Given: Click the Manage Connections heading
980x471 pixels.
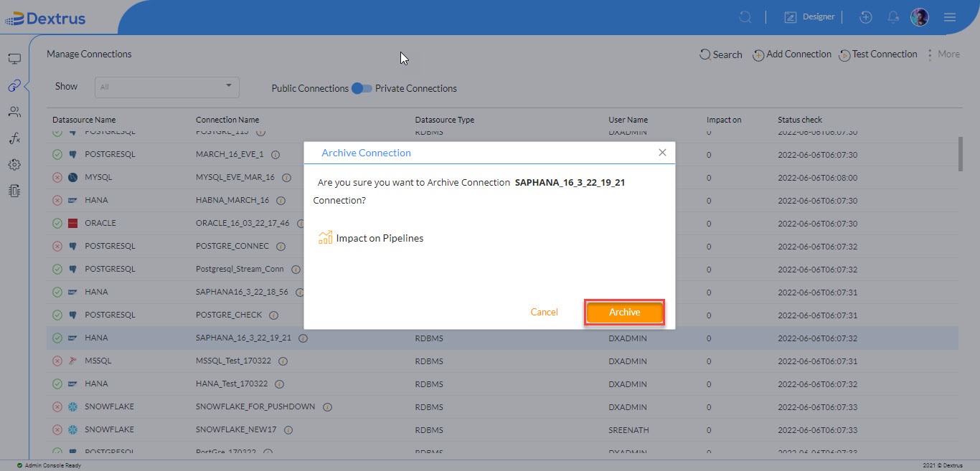Looking at the screenshot, I should coord(89,54).
